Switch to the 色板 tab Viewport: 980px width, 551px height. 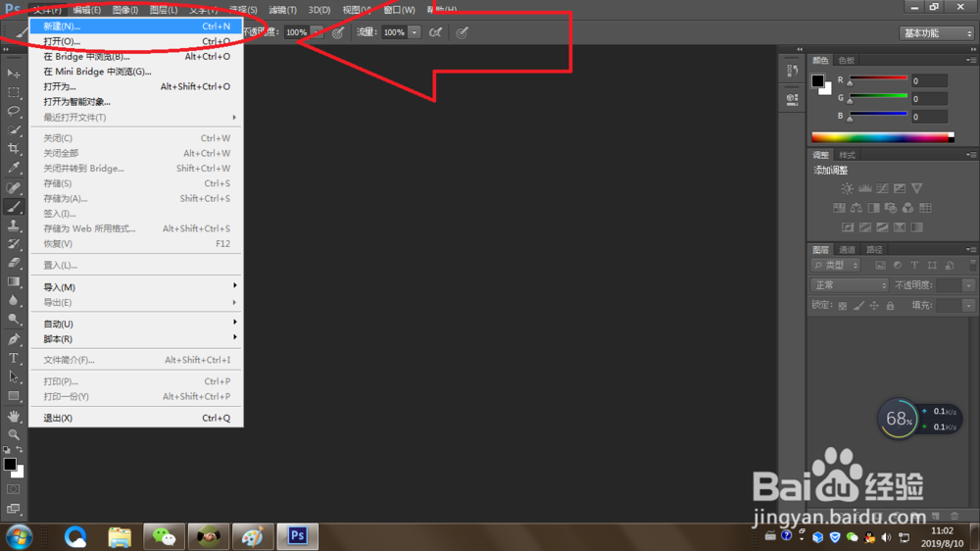pyautogui.click(x=847, y=60)
